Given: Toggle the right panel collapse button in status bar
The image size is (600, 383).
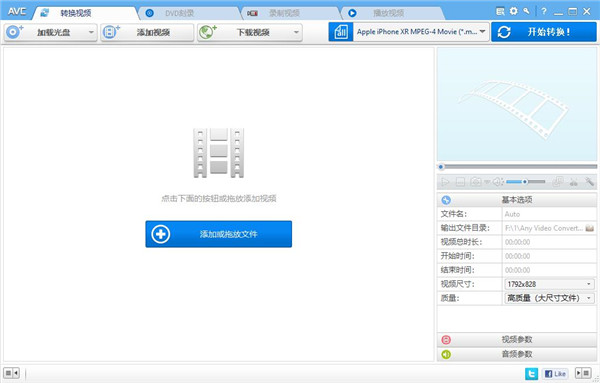Looking at the screenshot, I should 584,373.
